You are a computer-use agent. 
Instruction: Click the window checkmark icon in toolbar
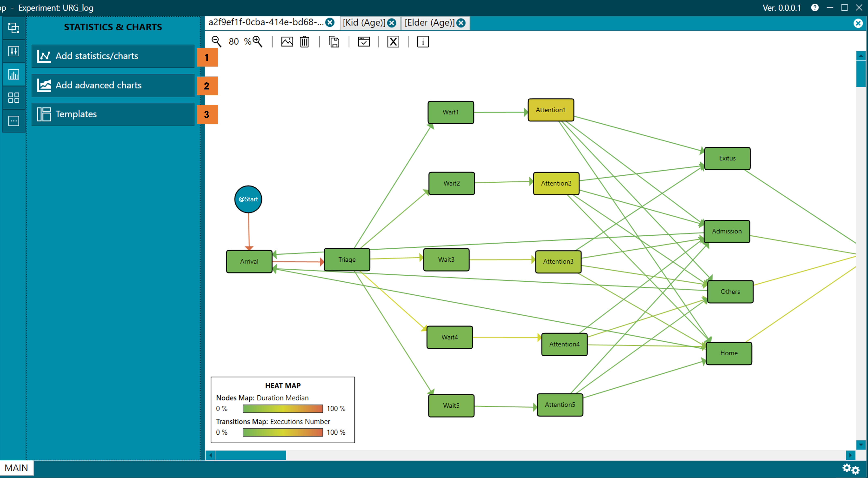364,42
